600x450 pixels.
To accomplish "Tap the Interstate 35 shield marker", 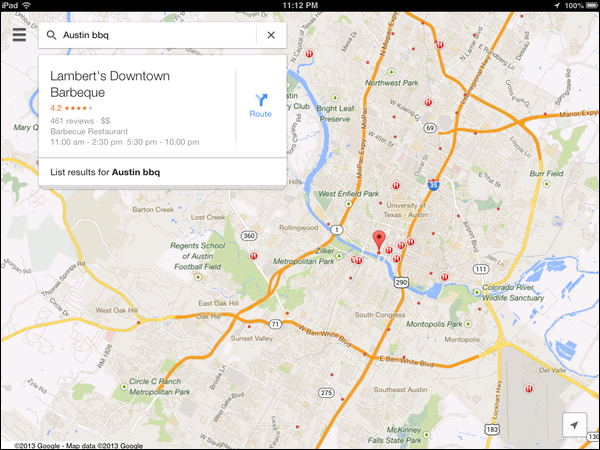I will pos(433,185).
